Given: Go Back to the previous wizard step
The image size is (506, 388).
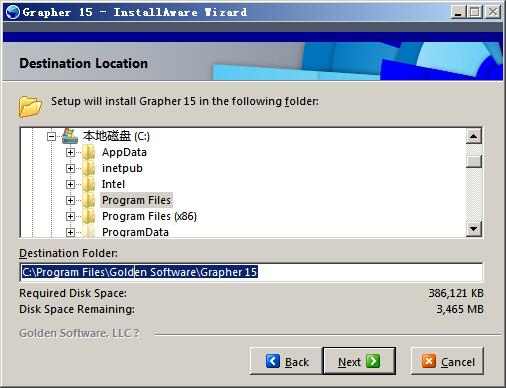Looking at the screenshot, I should (286, 361).
